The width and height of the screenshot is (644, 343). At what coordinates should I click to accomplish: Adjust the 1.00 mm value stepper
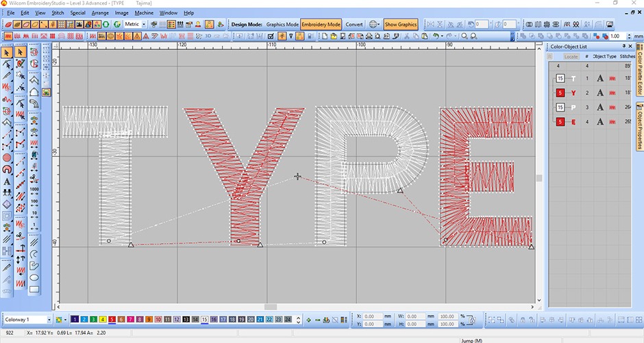click(629, 36)
